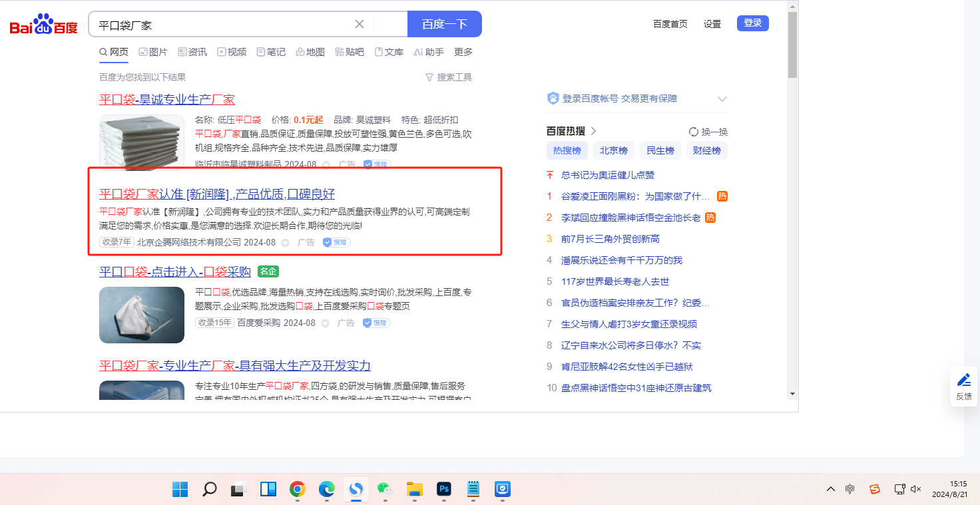The width and height of the screenshot is (980, 505).
Task: Click the mask thumbnail in 口袋采购 result
Action: pos(142,315)
